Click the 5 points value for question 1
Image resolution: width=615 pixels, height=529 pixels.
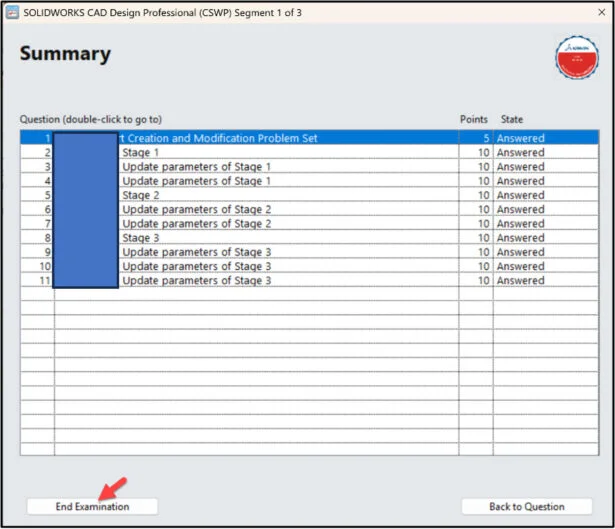(485, 138)
